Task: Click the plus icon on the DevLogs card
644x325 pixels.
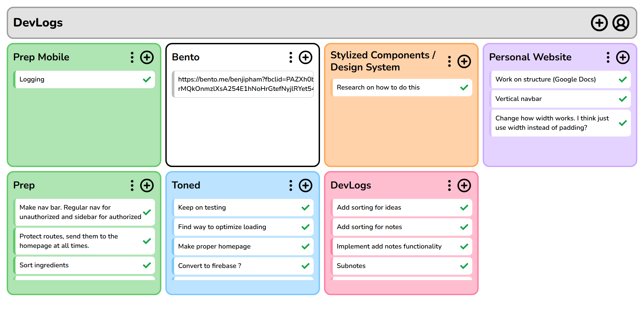Action: (x=464, y=185)
